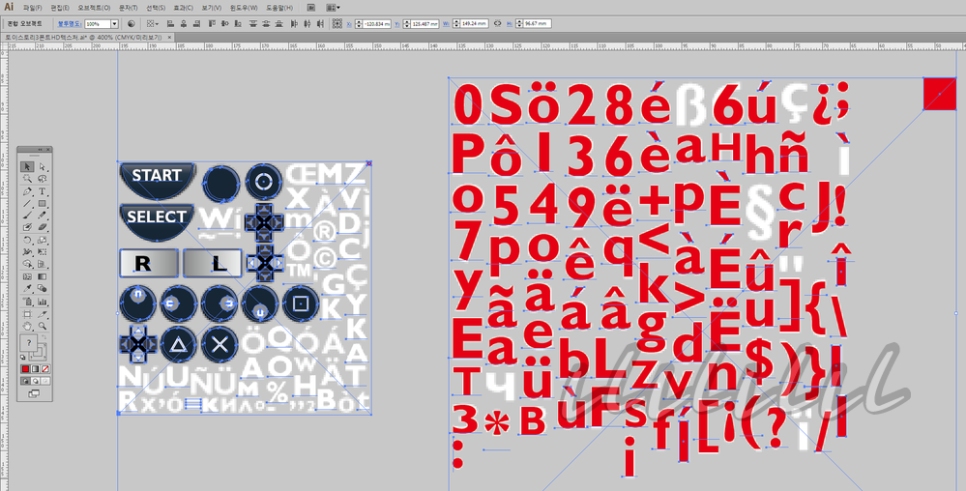Select the Lasso tool
Viewport: 966px width, 491px height.
(43, 179)
